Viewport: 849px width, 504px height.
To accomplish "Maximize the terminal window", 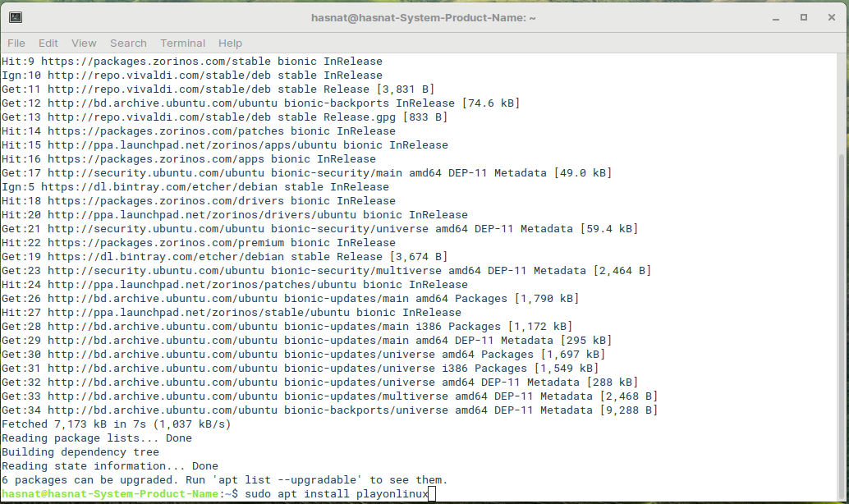I will pos(804,18).
